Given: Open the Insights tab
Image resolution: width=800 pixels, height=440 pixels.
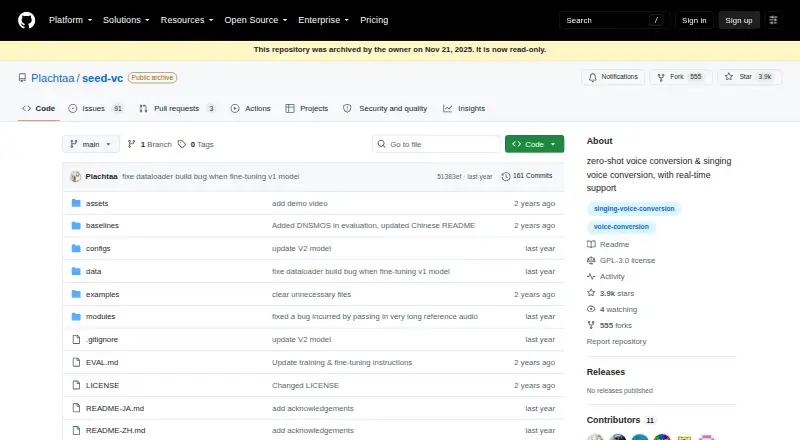Looking at the screenshot, I should point(464,108).
